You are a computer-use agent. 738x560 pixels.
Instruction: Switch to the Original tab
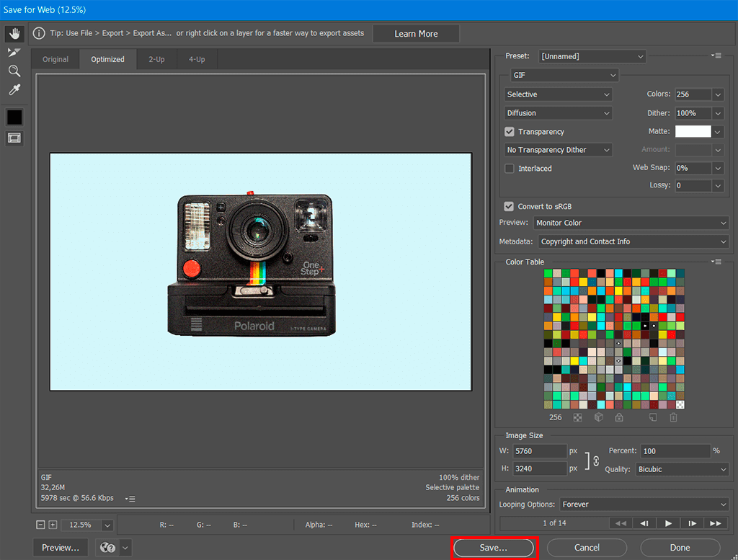55,59
